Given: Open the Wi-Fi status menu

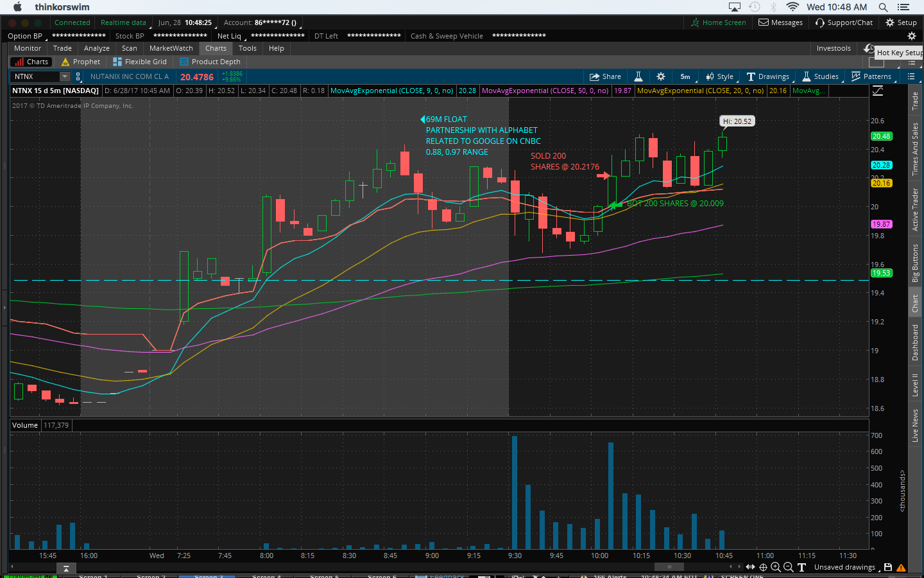Looking at the screenshot, I should (792, 7).
